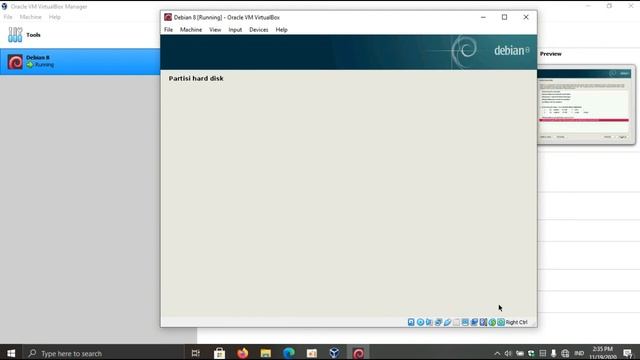Open volume control in system tray
Screen dimensions: 640x360
pyautogui.click(x=508, y=353)
